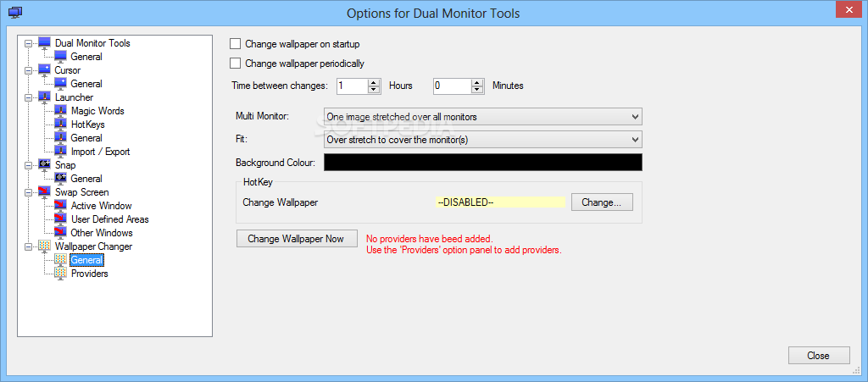The width and height of the screenshot is (868, 382).
Task: Collapse the Swap Screen tree node
Action: 29,192
